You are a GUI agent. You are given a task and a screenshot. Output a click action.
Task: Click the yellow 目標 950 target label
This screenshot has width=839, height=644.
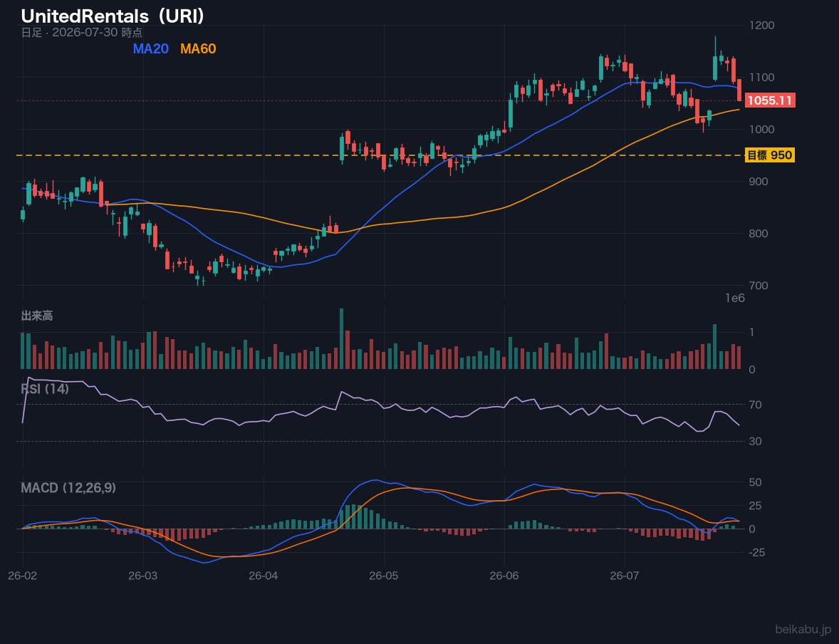[x=769, y=155]
